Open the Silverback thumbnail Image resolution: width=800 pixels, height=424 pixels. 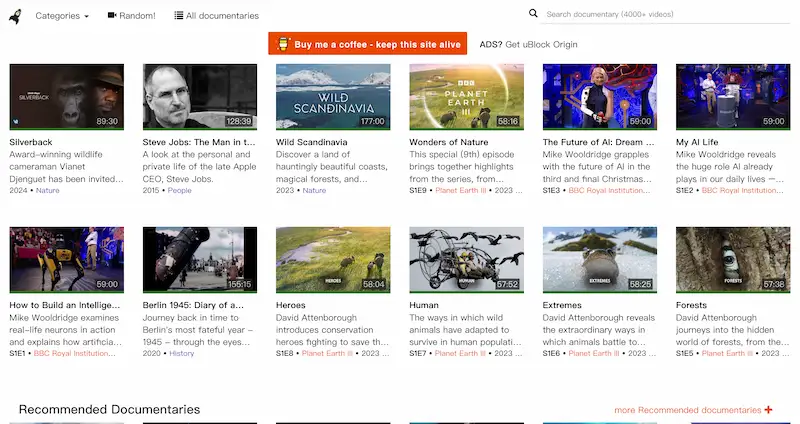(x=66, y=96)
